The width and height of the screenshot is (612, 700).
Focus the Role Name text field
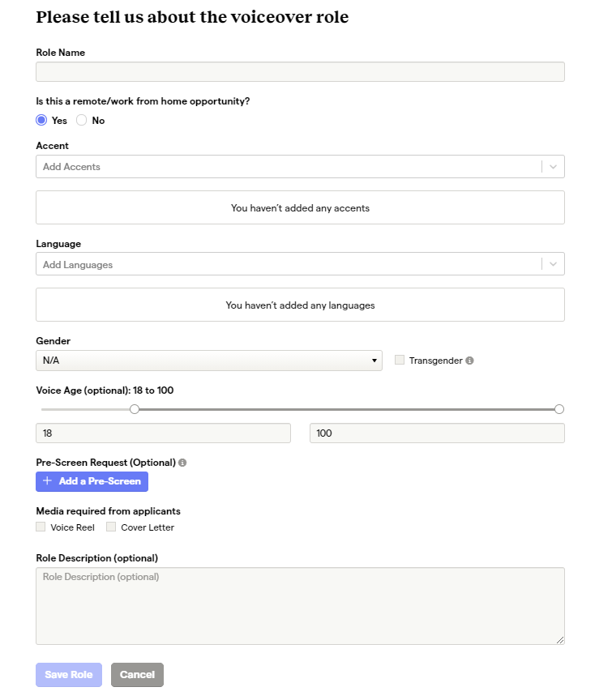[x=300, y=72]
